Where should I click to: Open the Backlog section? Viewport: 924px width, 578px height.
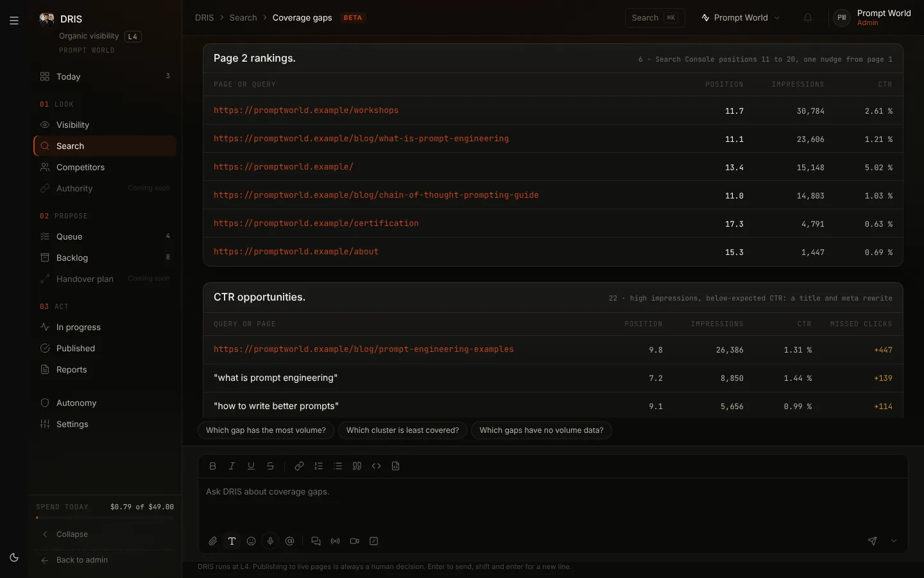(x=105, y=258)
